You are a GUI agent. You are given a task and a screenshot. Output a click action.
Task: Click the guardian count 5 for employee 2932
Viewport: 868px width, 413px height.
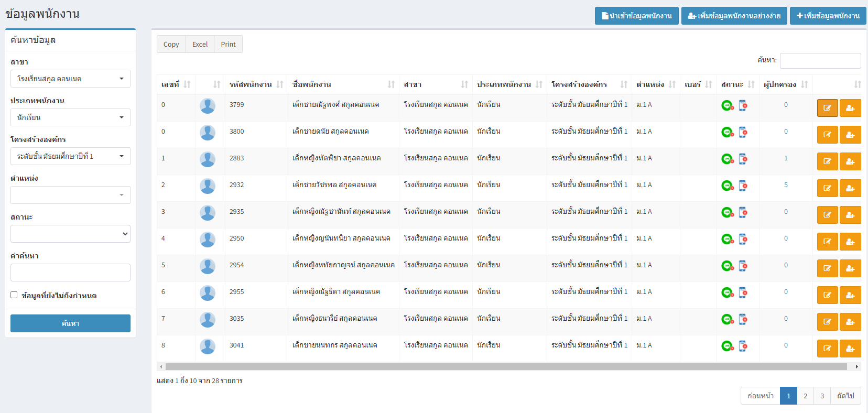point(786,185)
